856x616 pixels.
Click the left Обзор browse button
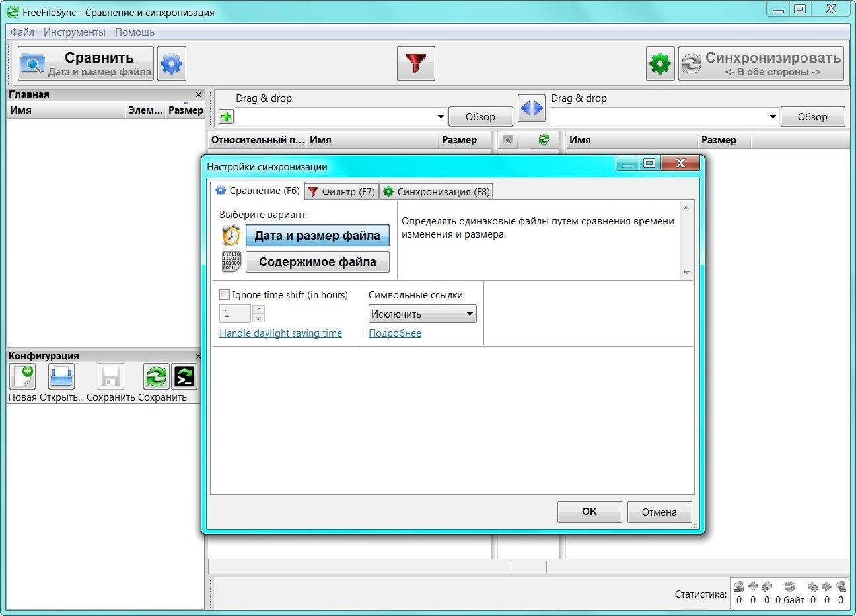point(480,117)
